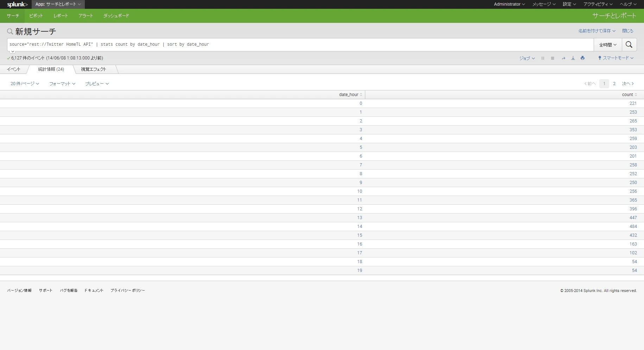Open スマートモード search mode dropdown
Screen dimensions: 644x350
pos(616,58)
